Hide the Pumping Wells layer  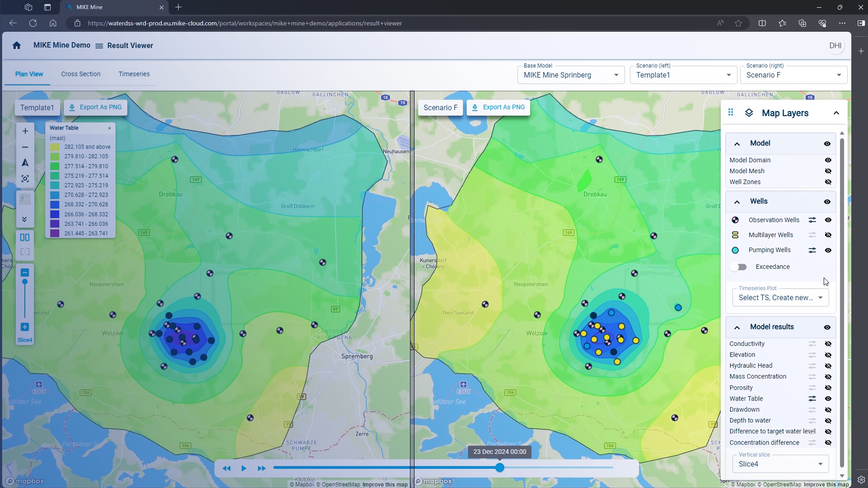click(828, 250)
